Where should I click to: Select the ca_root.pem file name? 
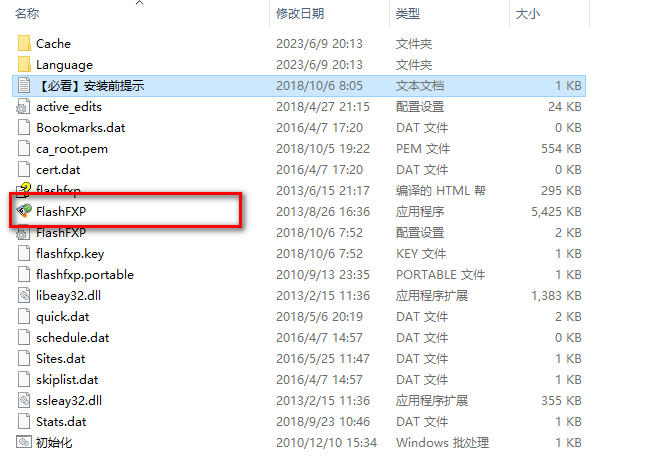72,149
